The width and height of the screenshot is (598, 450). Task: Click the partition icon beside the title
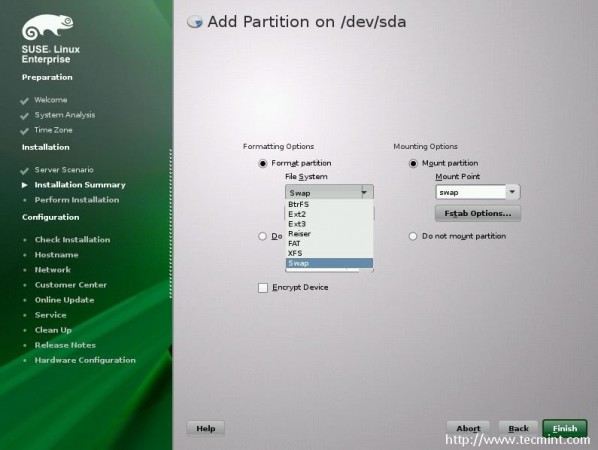(x=195, y=22)
